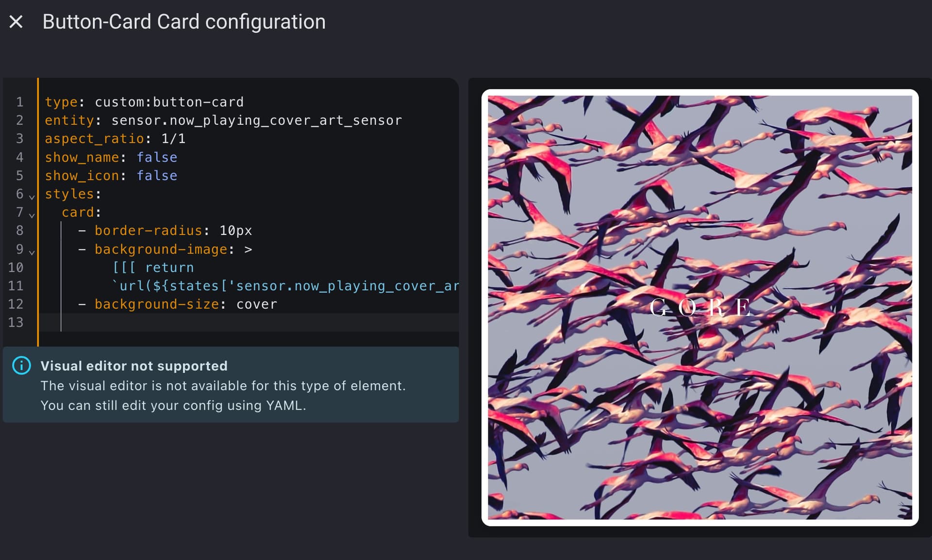Viewport: 932px width, 560px height.
Task: Click the url template on line 11
Action: click(286, 286)
